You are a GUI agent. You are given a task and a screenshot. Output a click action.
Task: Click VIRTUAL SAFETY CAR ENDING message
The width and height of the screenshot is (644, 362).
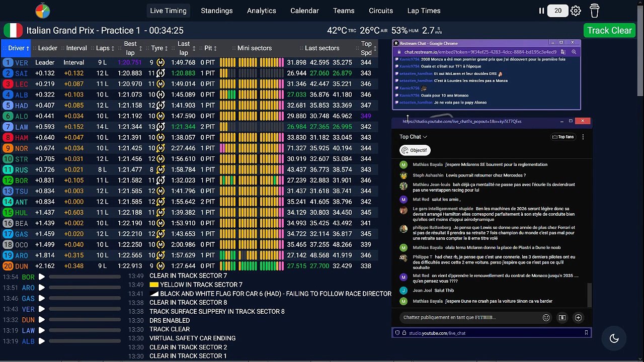click(192, 338)
